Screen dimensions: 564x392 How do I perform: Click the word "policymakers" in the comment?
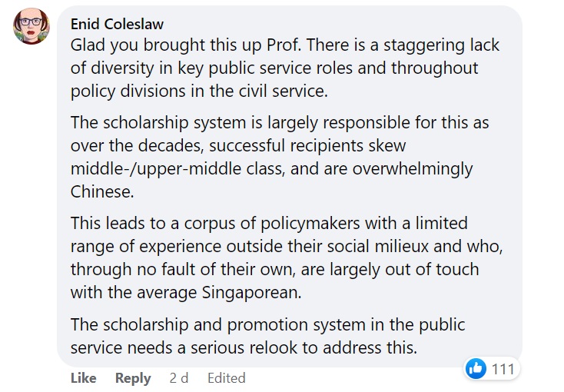(x=310, y=224)
